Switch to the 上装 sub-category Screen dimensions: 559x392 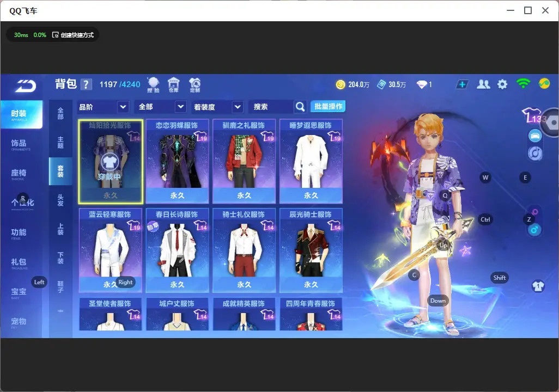[x=60, y=229]
